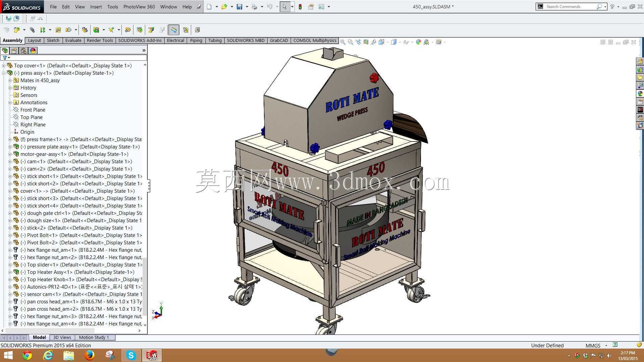The width and height of the screenshot is (644, 362).
Task: Open the 3D Views bottom tab
Action: 62,338
